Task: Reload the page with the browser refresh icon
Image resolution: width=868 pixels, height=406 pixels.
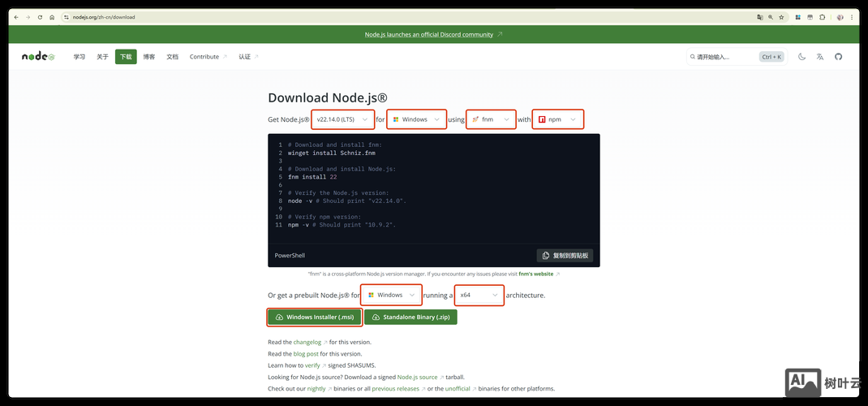Action: (40, 17)
